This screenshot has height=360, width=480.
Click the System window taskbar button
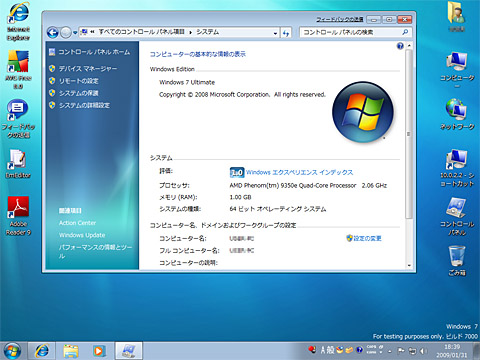(129, 351)
